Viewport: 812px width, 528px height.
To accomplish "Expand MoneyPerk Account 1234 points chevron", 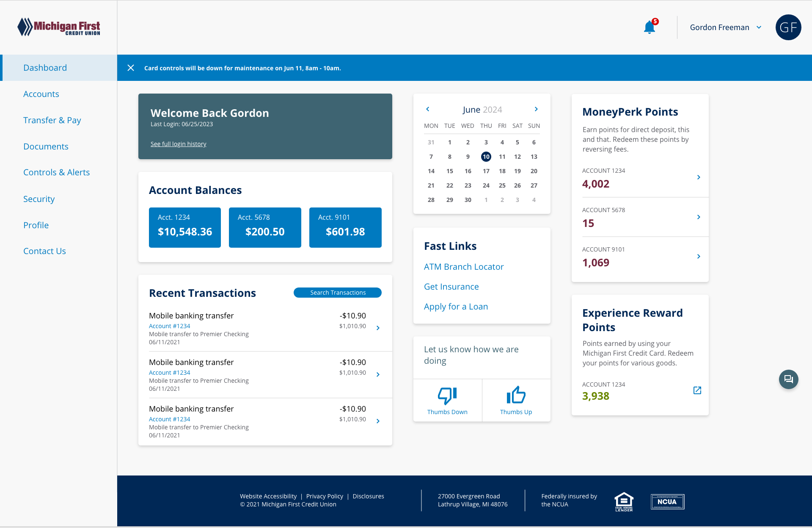I will pyautogui.click(x=699, y=177).
